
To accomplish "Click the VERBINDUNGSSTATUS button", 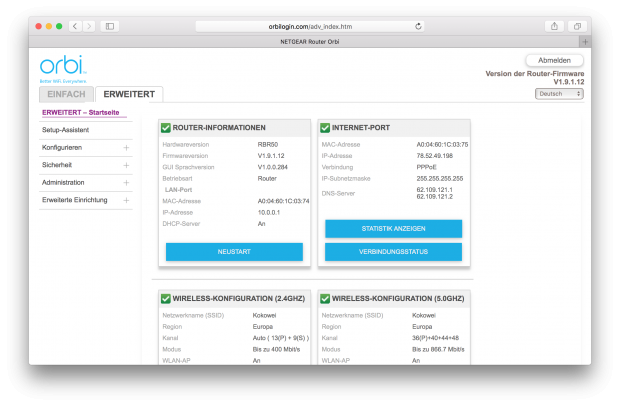I will click(393, 252).
